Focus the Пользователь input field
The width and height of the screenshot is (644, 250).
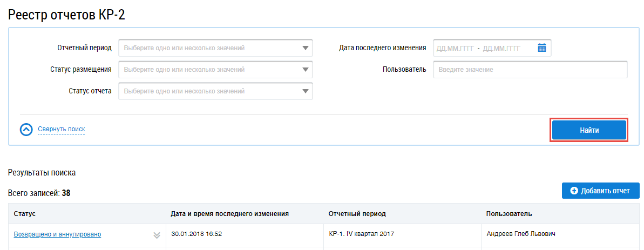(530, 70)
